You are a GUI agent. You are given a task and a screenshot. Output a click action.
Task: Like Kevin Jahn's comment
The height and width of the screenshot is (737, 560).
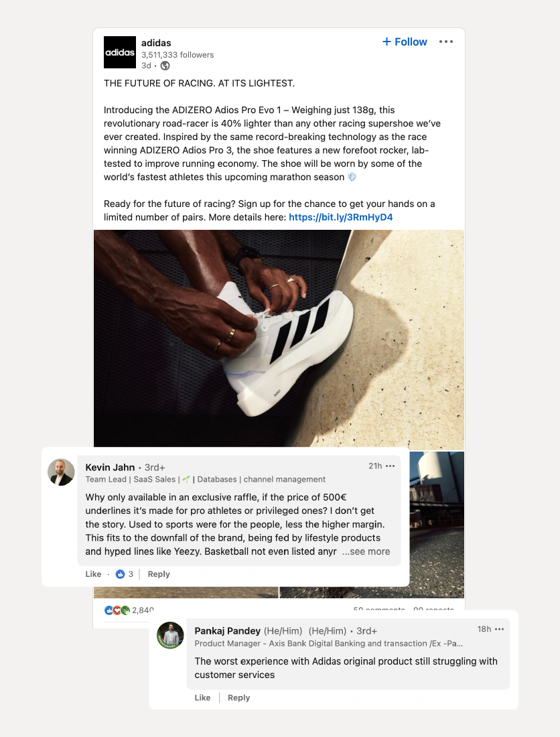pos(93,574)
